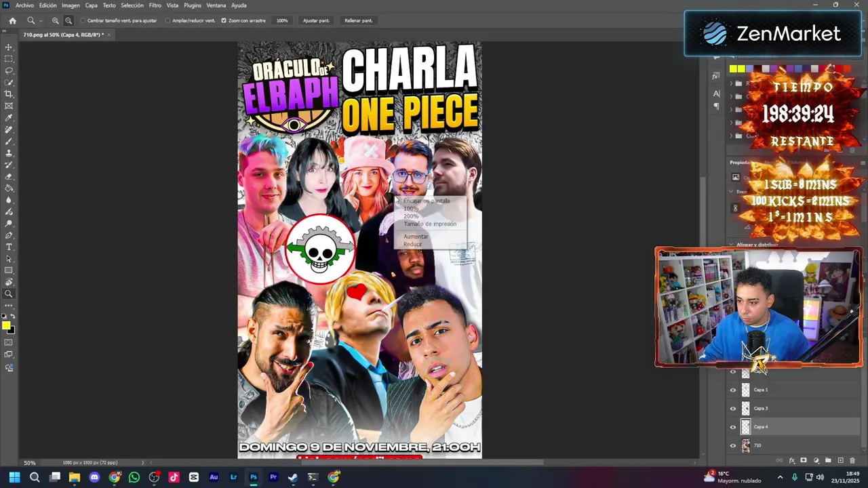Select the Brush tool
Screen dimensions: 868x488
(x=9, y=141)
